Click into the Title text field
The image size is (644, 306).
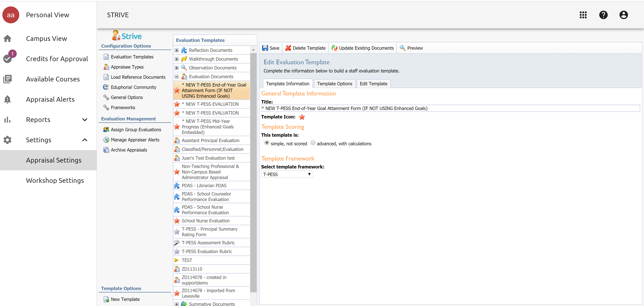[x=450, y=108]
